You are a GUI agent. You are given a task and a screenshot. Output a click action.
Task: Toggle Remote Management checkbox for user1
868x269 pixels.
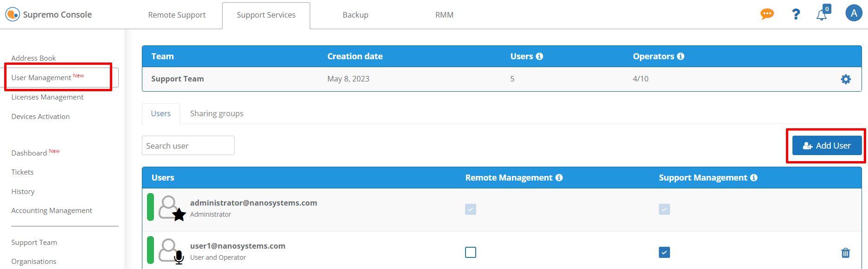[471, 252]
